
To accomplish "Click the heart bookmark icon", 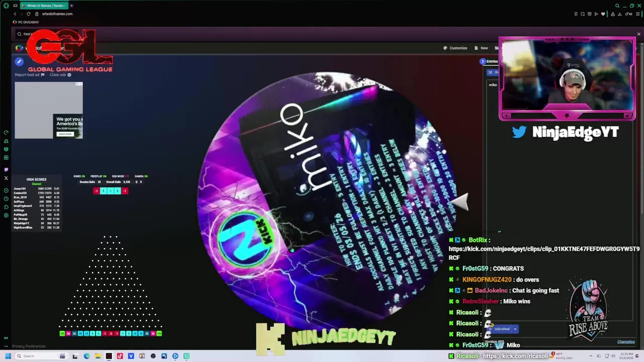I will tap(604, 14).
